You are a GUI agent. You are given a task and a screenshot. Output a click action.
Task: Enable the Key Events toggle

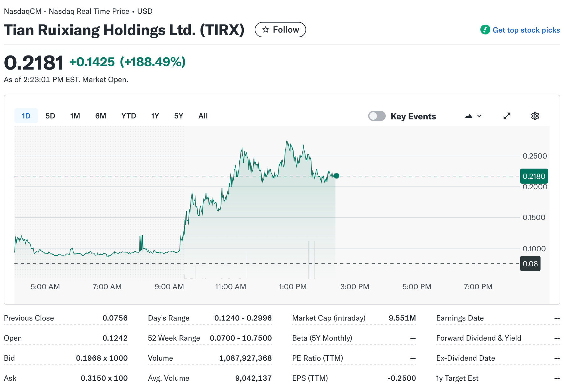[377, 116]
